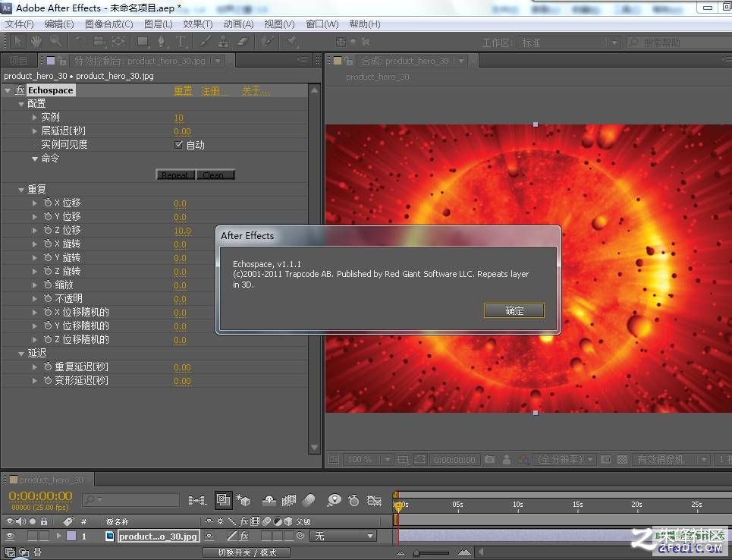Click the Z 位移 value 10.0
732x560 pixels.
(x=183, y=231)
